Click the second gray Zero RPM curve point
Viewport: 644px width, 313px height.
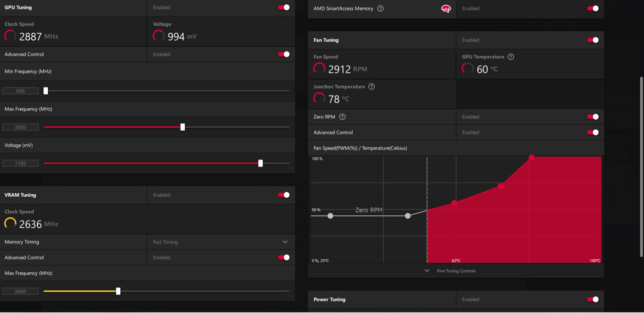pos(408,216)
